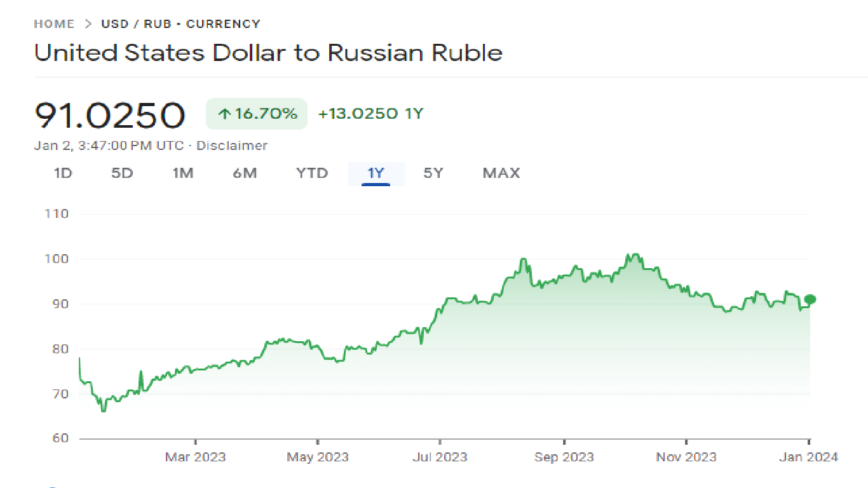Switch chart to the 6M range
Screen dimensions: 868x488
245,173
